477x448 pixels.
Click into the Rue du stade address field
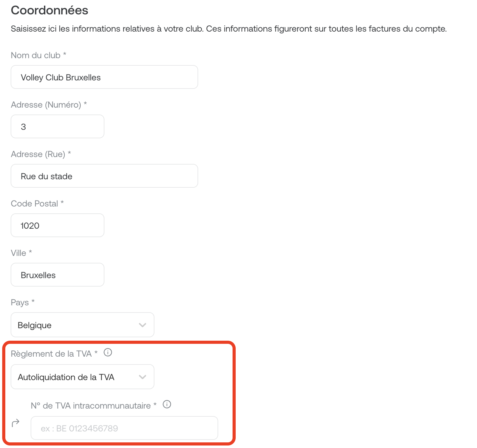coord(104,176)
